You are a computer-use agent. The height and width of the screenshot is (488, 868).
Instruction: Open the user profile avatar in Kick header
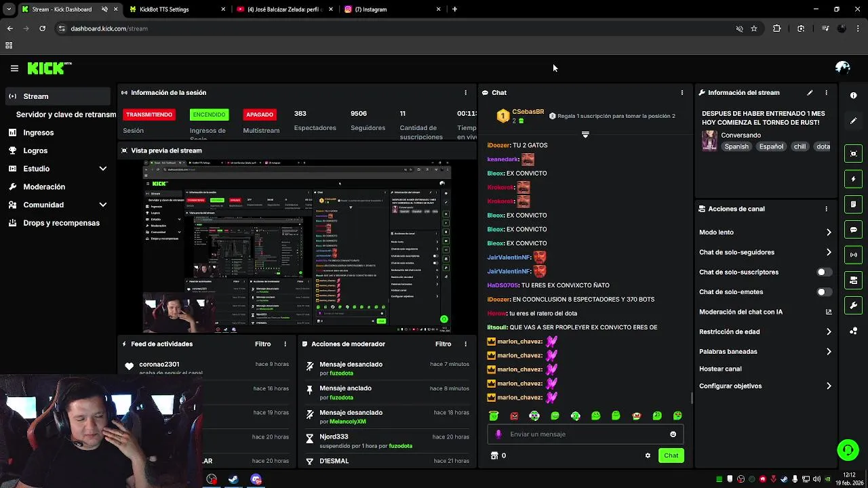[x=843, y=67]
